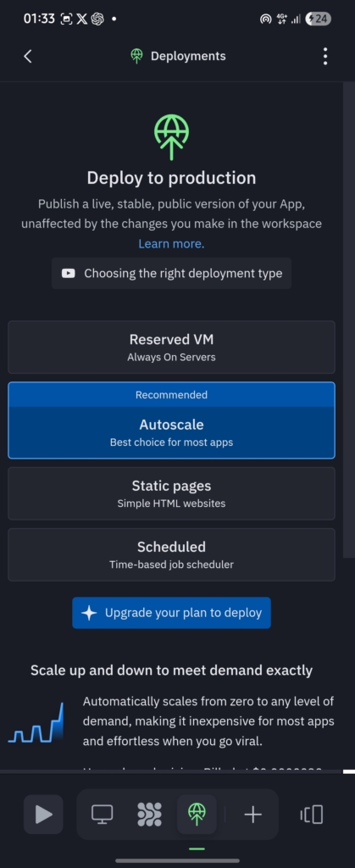Image resolution: width=355 pixels, height=868 pixels.
Task: Tap the back arrow in header
Action: tap(28, 56)
